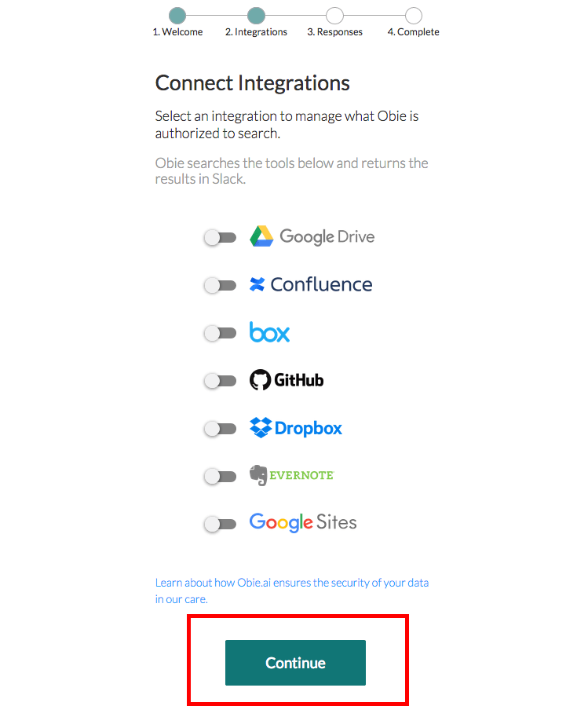Click the Google Sites logo
The width and height of the screenshot is (588, 706).
point(303,522)
